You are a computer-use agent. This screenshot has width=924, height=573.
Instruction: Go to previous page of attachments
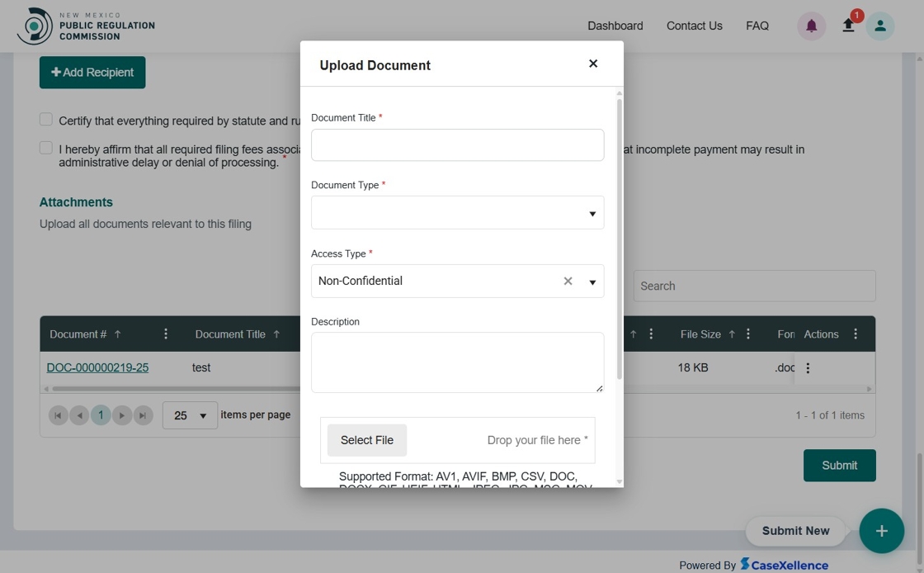pyautogui.click(x=79, y=415)
